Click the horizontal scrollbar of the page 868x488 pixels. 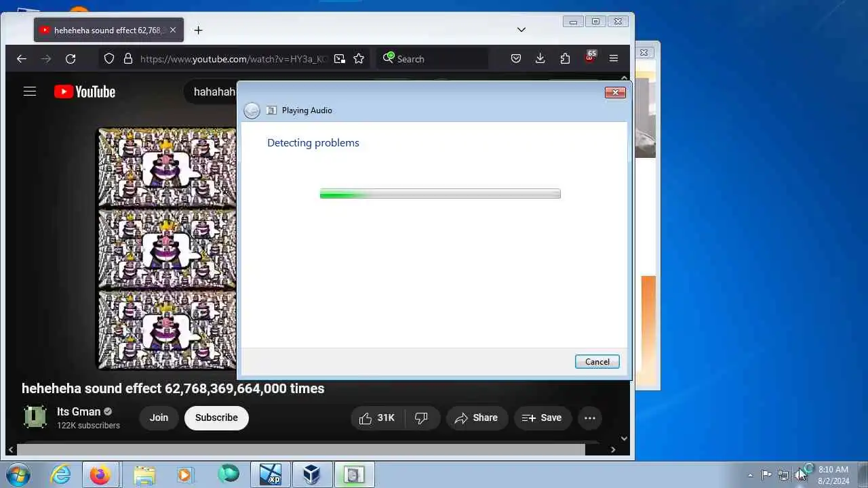[300, 449]
